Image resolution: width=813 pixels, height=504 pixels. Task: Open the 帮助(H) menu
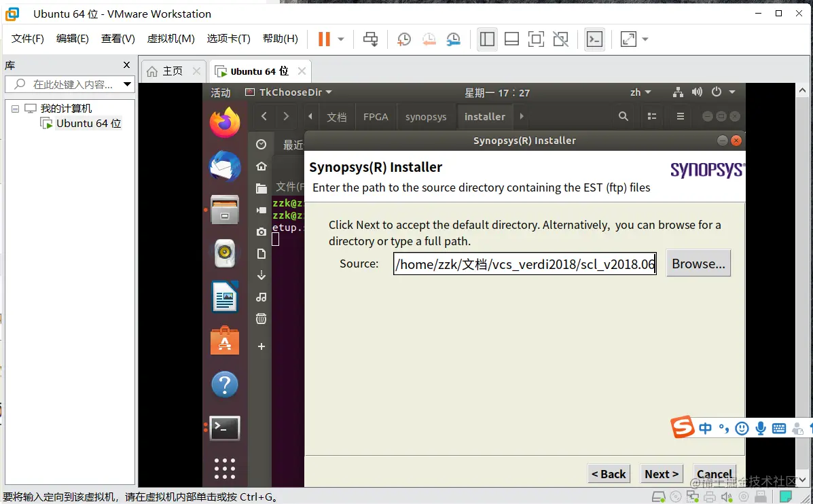click(x=281, y=39)
